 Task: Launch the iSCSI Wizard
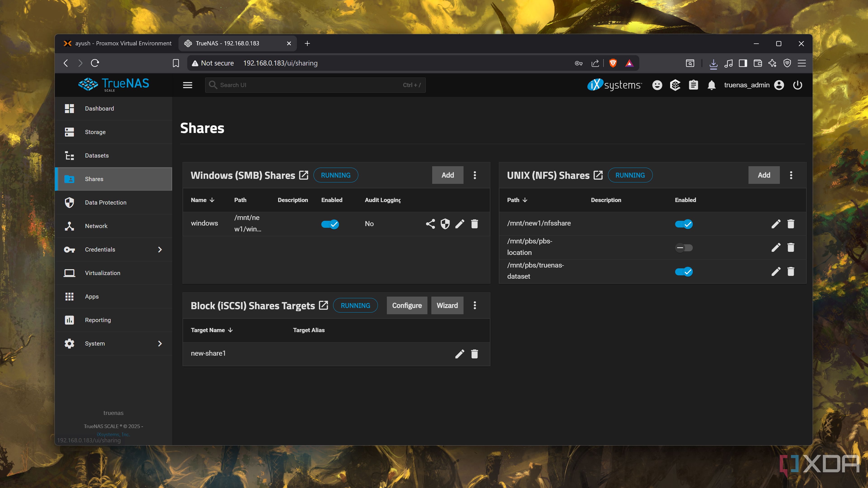coord(447,305)
